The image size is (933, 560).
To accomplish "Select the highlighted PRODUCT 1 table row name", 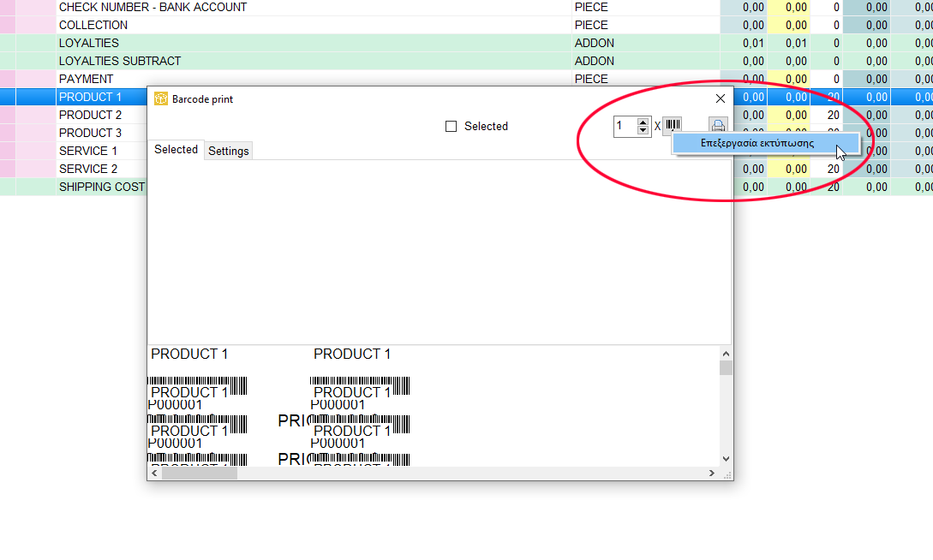I will coord(91,97).
